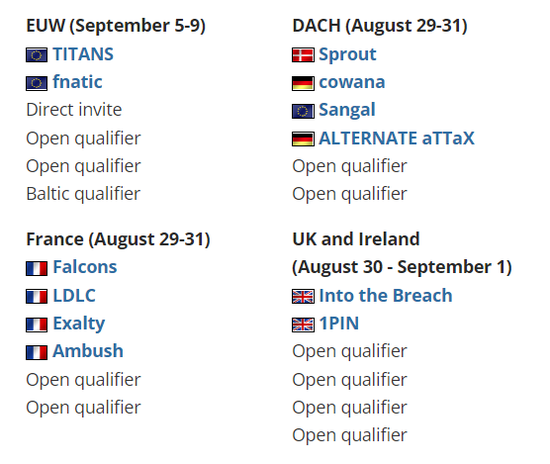Click the German flag by ALTERNATE aTTaX

[x=303, y=139]
